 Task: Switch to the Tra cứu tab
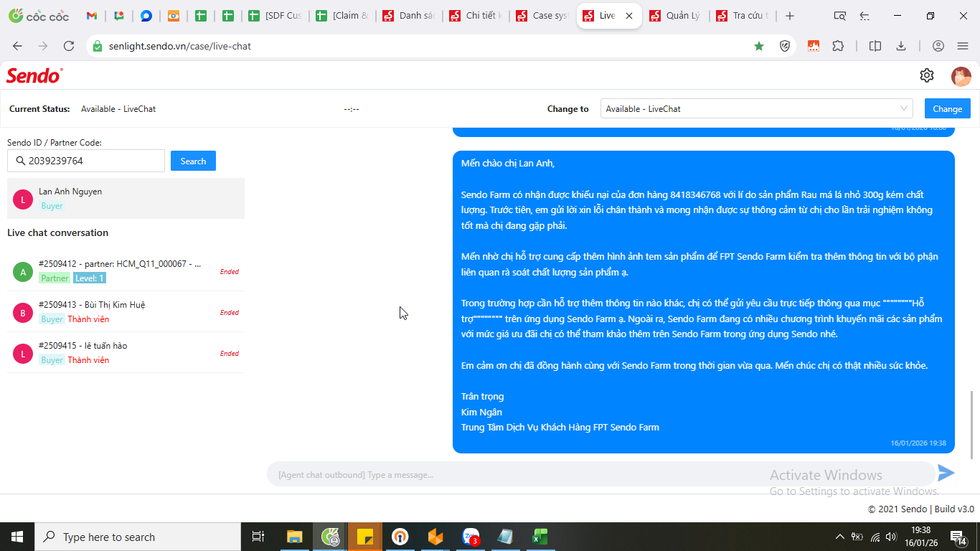click(743, 16)
